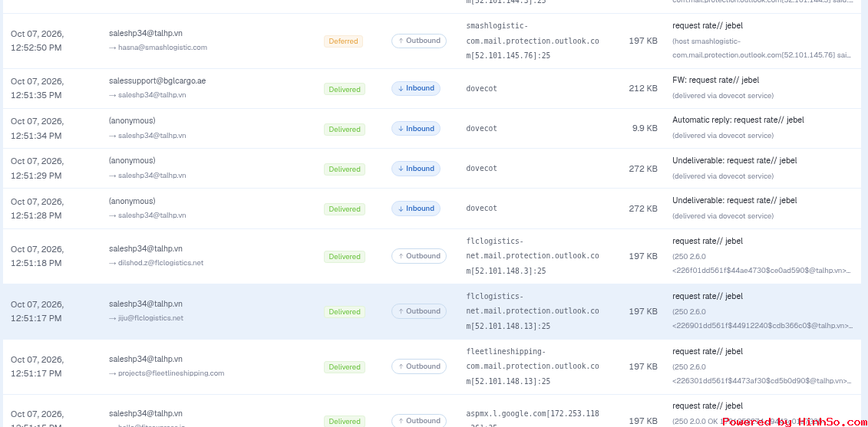Click the Inbound badge in the Automatic reply row
This screenshot has width=868, height=427.
[416, 128]
